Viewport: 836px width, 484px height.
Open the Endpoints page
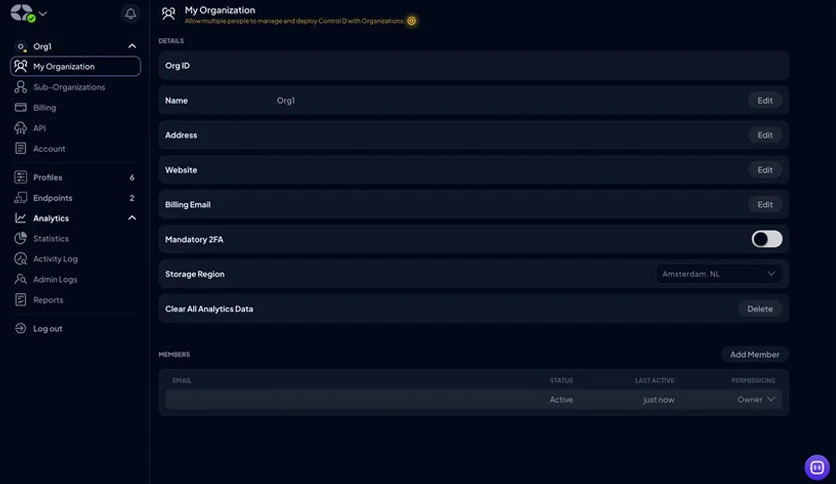[x=52, y=198]
